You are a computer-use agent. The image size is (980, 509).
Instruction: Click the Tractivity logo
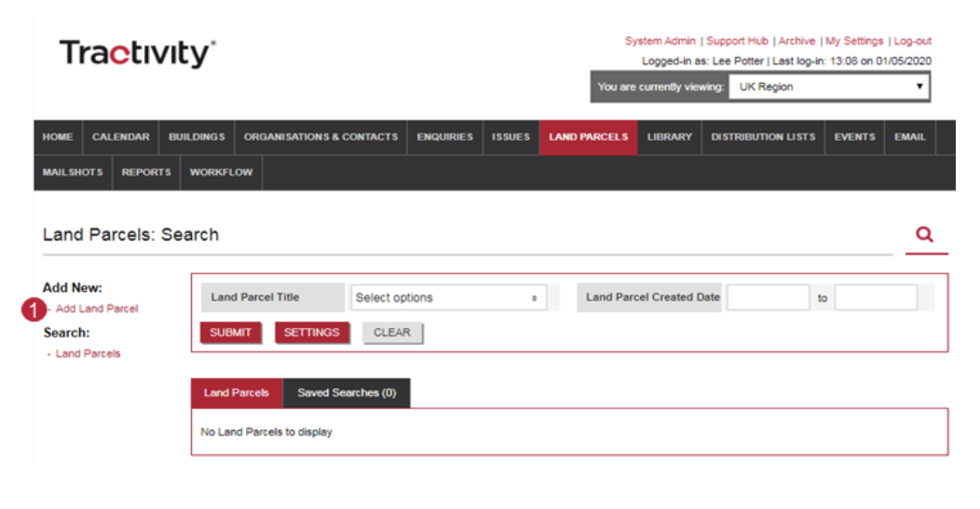[x=138, y=54]
